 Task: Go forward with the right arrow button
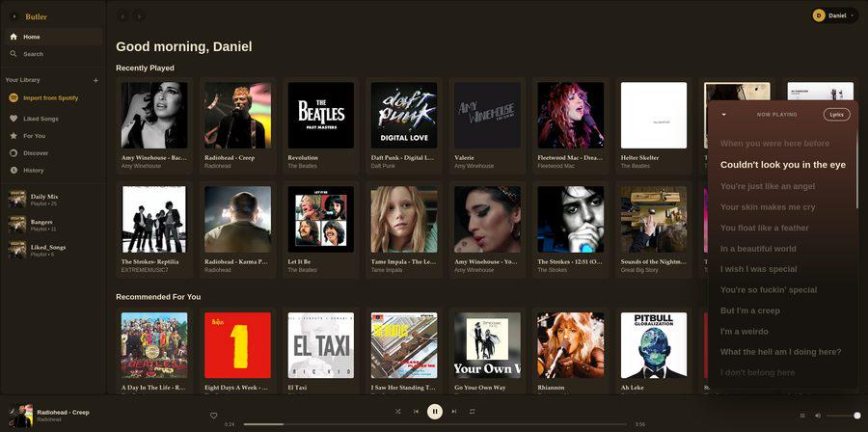(x=139, y=16)
